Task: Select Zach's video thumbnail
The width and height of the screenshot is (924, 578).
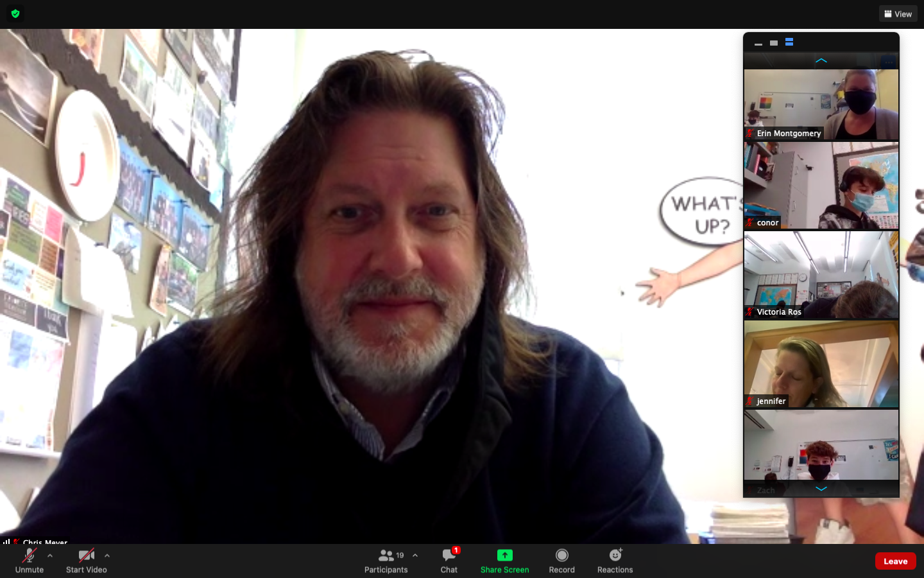Action: click(x=821, y=453)
